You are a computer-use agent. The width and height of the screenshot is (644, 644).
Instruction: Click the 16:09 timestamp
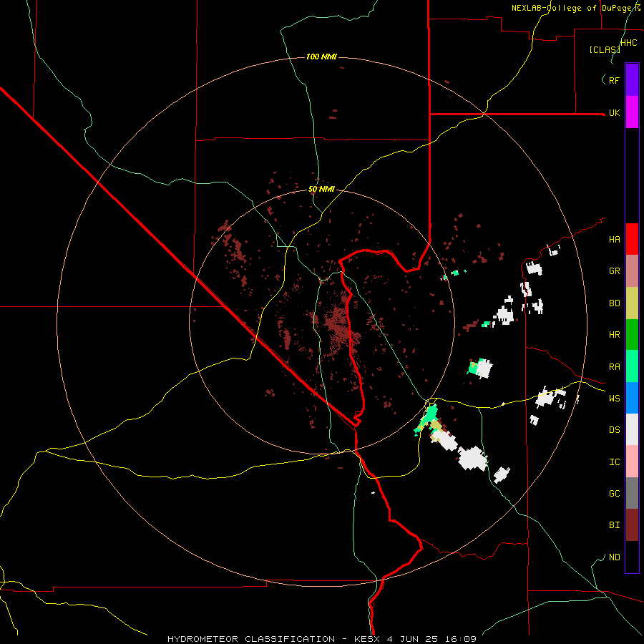[462, 639]
